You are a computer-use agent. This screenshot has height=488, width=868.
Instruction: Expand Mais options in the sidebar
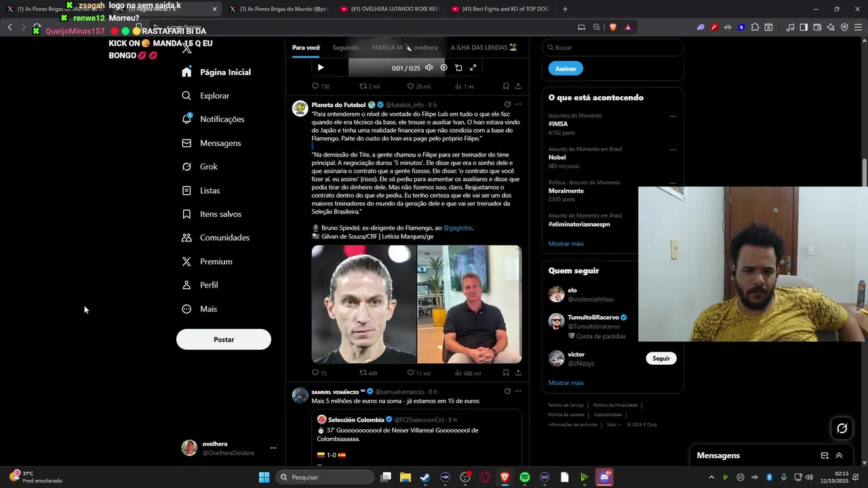click(199, 309)
